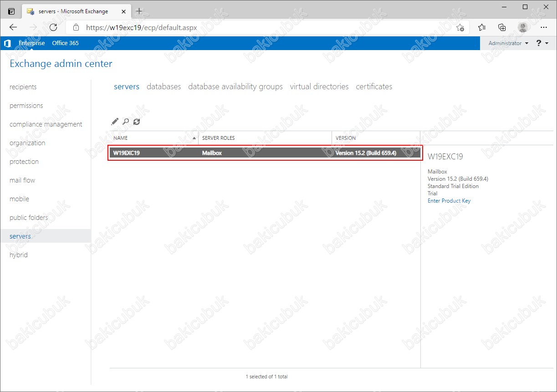The height and width of the screenshot is (392, 557).
Task: Open virtual directories tab
Action: pos(319,87)
